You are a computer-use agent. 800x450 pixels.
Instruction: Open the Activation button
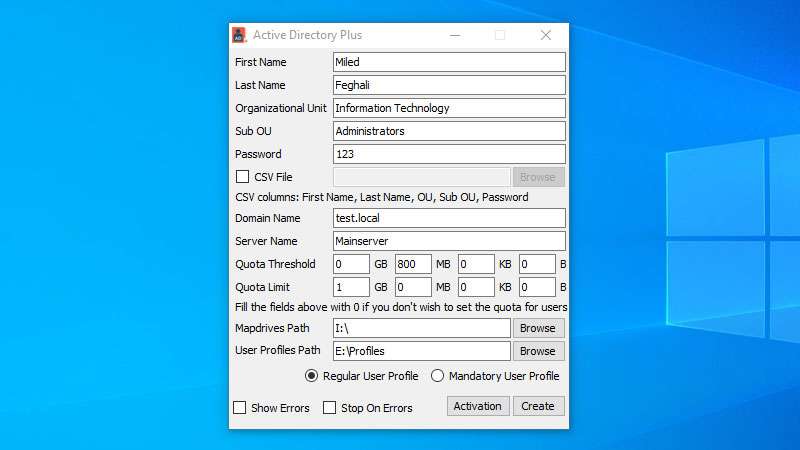click(478, 406)
